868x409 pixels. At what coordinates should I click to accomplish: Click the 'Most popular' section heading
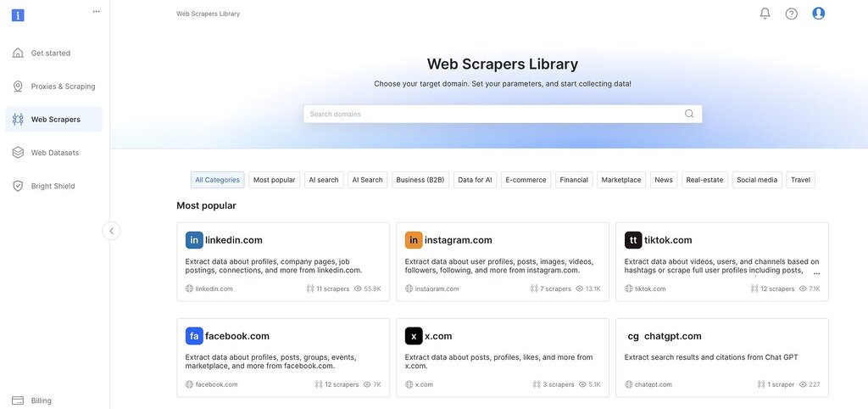pos(207,205)
